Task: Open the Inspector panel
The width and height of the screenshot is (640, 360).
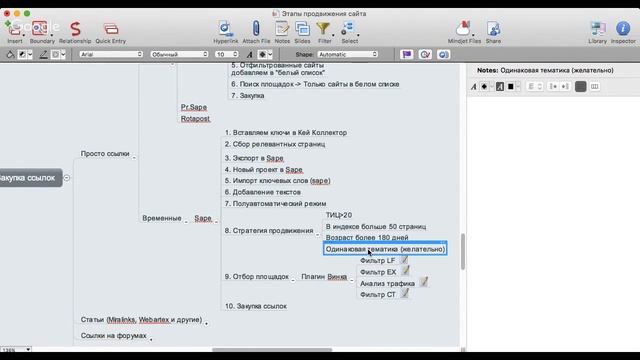Action: pos(623,29)
